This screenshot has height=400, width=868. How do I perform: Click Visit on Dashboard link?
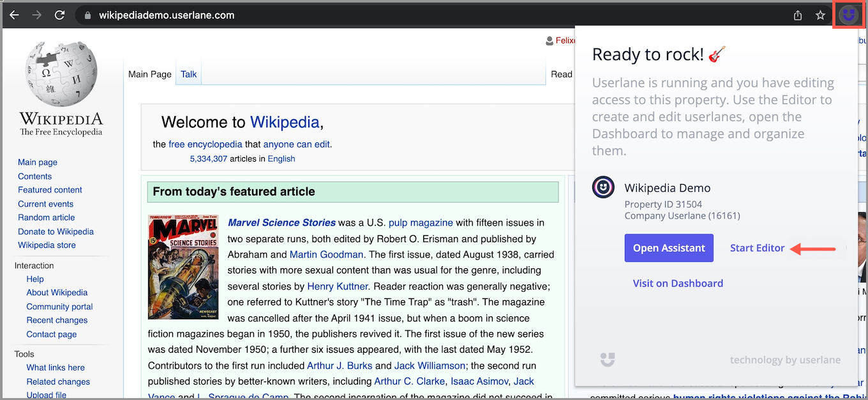[x=678, y=283]
